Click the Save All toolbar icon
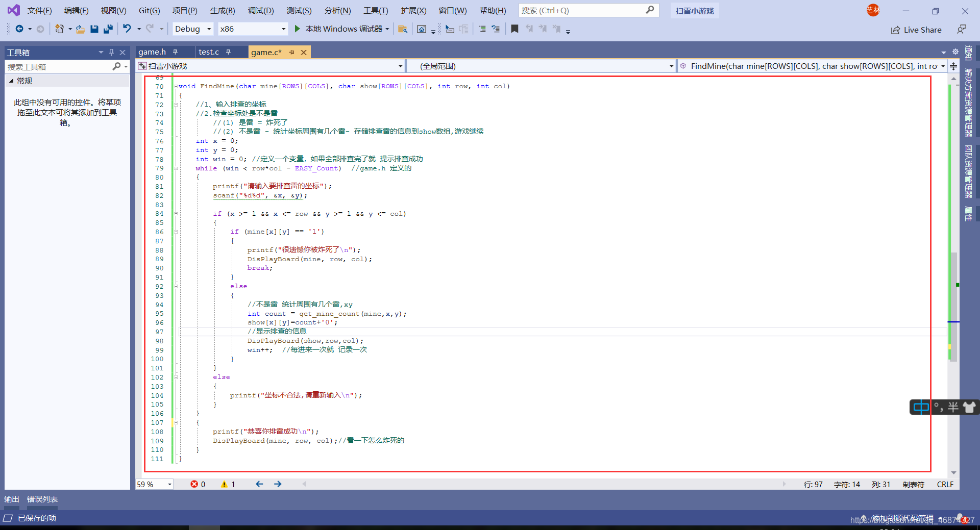Screen dimensions: 980x530 click(x=108, y=29)
